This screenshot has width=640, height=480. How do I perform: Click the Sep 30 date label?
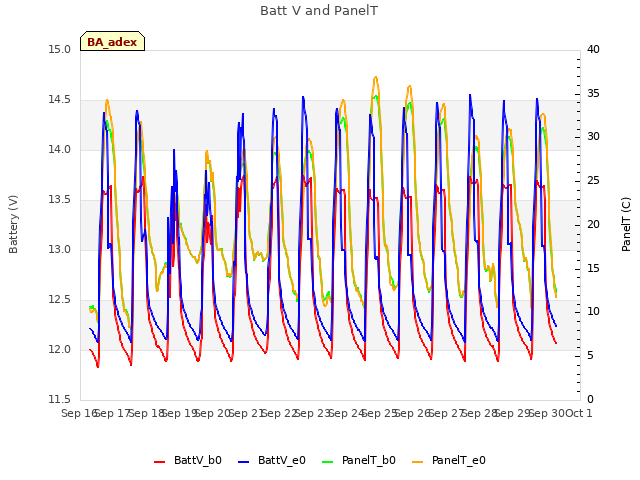[x=546, y=413]
